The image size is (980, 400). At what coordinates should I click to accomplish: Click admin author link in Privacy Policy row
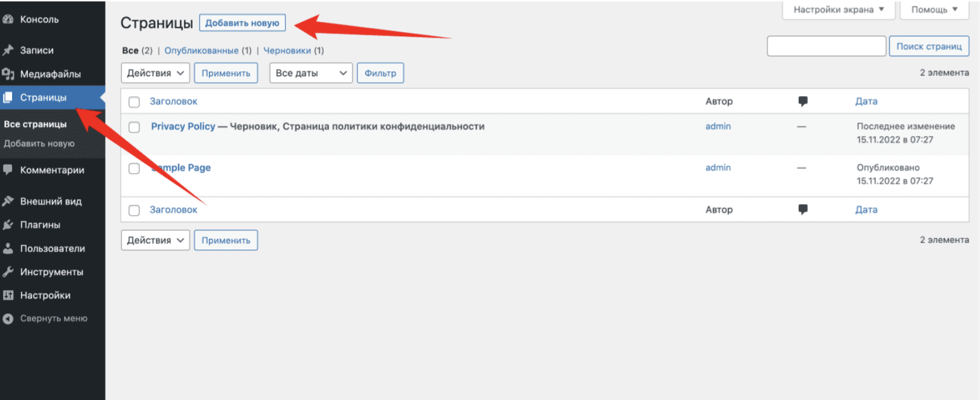[x=718, y=126]
